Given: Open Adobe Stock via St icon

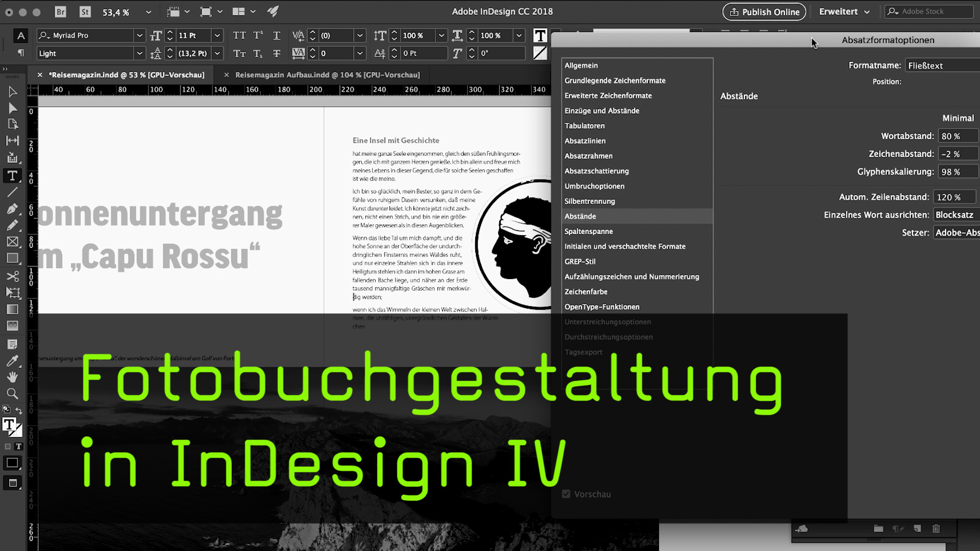Looking at the screenshot, I should (x=85, y=12).
